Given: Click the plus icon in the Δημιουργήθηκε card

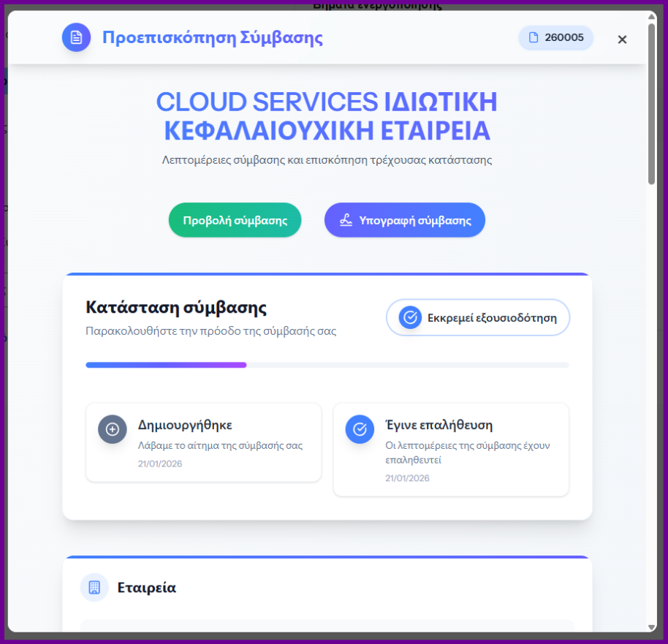Looking at the screenshot, I should [113, 429].
